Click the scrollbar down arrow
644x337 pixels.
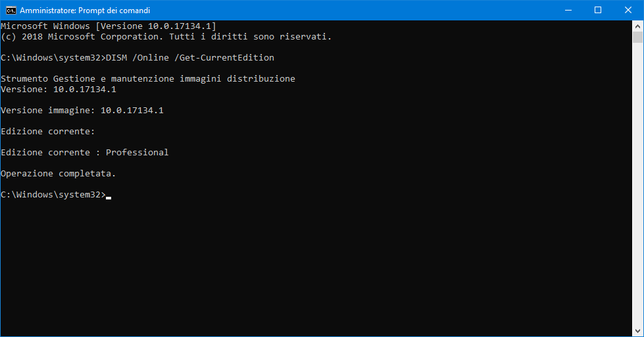[638, 331]
